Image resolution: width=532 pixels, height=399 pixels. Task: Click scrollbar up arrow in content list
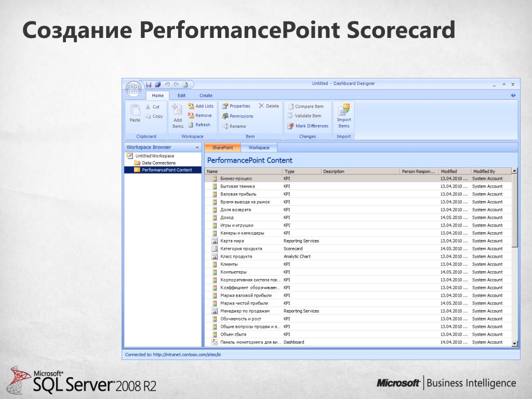(514, 170)
